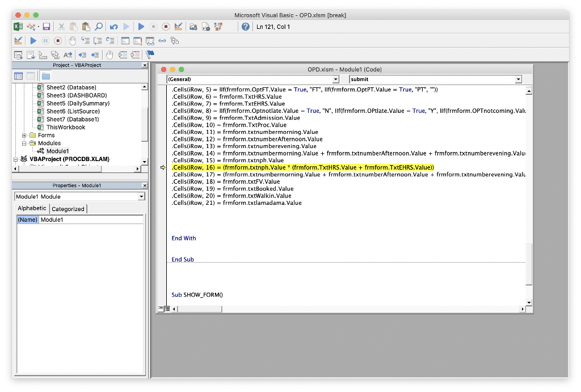
Task: Expand the Forms folder
Action: 24,135
